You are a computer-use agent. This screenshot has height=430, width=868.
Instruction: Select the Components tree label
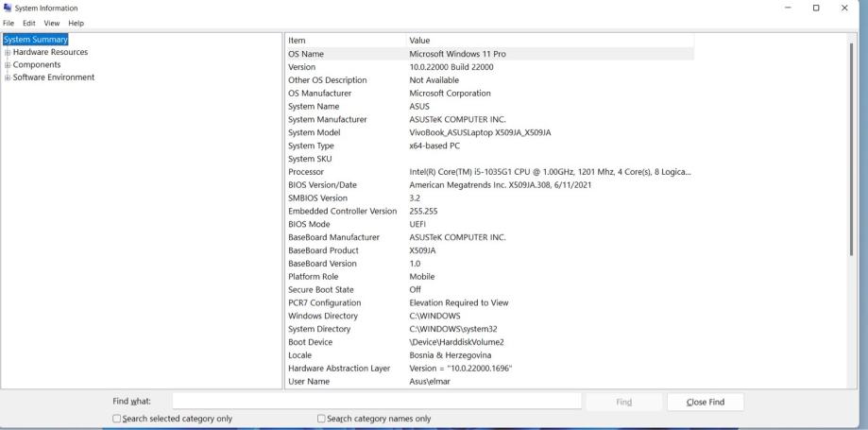37,65
